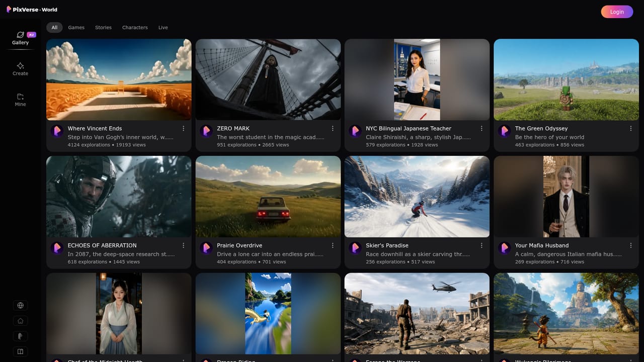
Task: Open more options for Your Mafia Husband
Action: [x=631, y=245]
